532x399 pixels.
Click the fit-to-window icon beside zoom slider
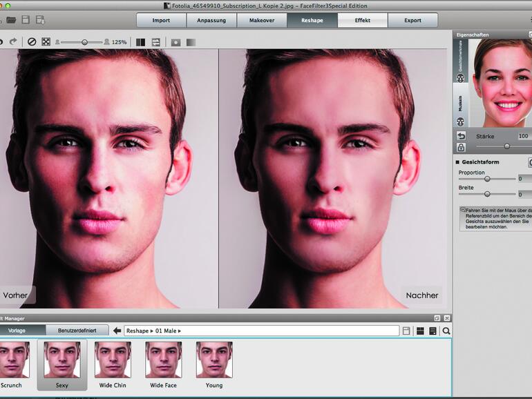pos(46,42)
